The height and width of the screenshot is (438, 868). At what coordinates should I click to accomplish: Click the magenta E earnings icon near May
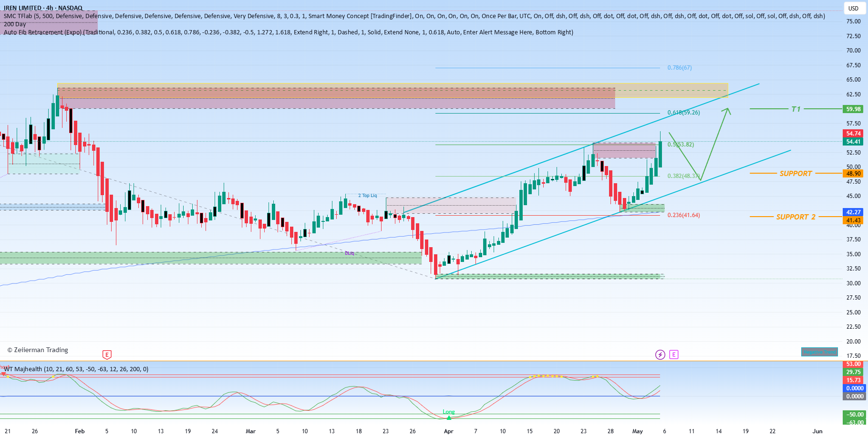tap(673, 355)
